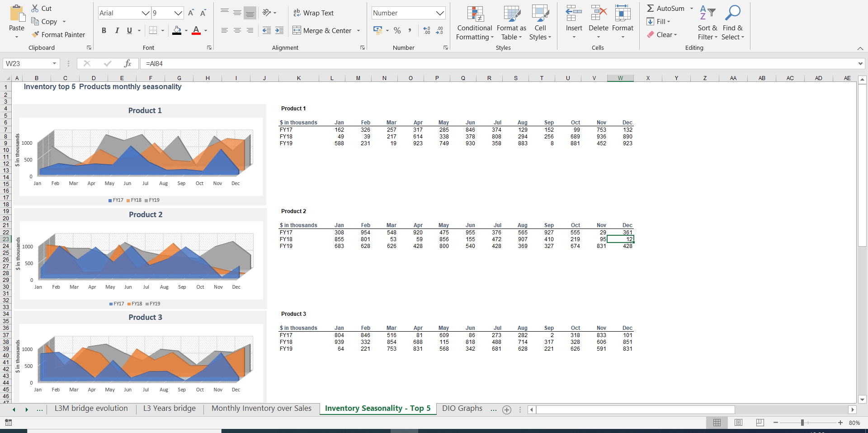Increase decimal places
The image size is (868, 433).
pos(427,30)
